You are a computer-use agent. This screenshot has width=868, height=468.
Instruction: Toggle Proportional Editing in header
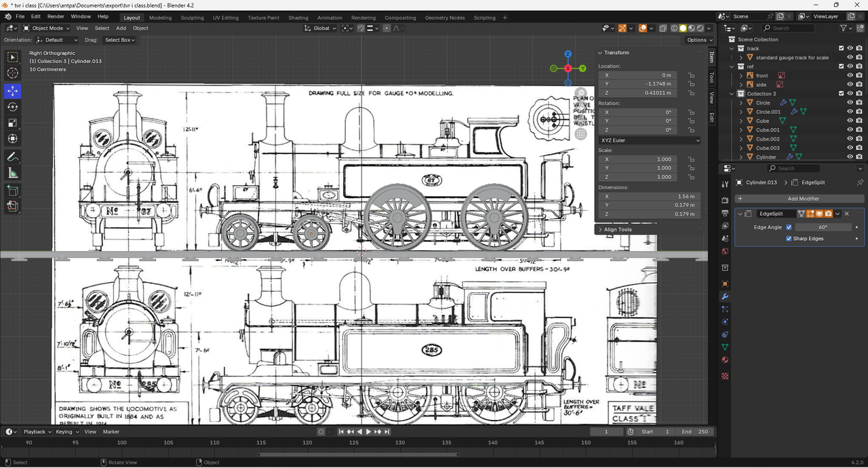(387, 28)
